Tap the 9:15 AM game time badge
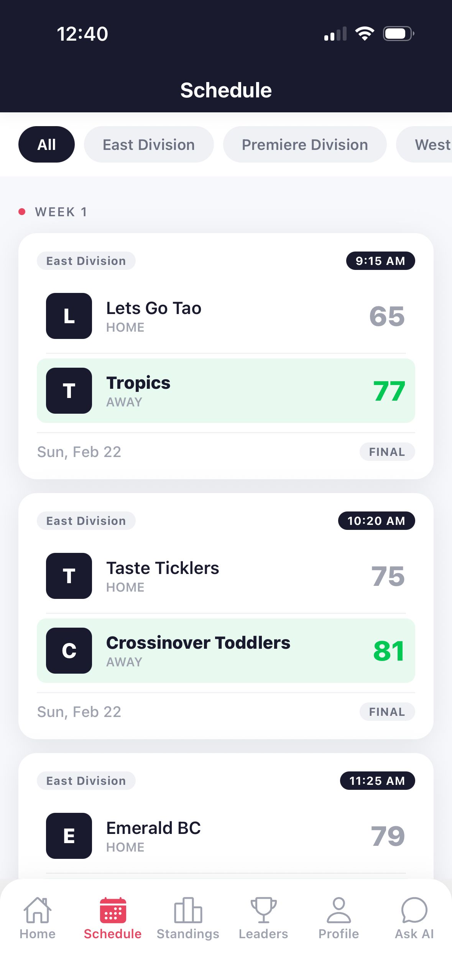This screenshot has height=980, width=452. click(380, 261)
